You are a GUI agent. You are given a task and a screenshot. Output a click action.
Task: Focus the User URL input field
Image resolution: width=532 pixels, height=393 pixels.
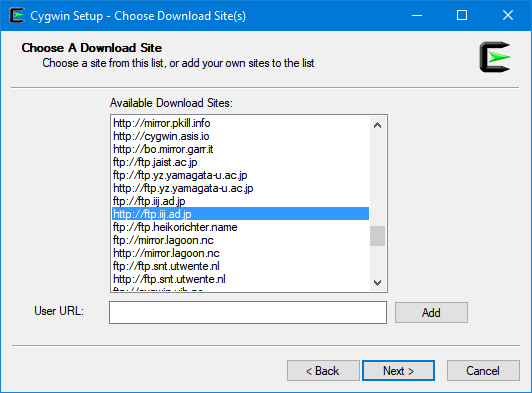click(x=248, y=312)
